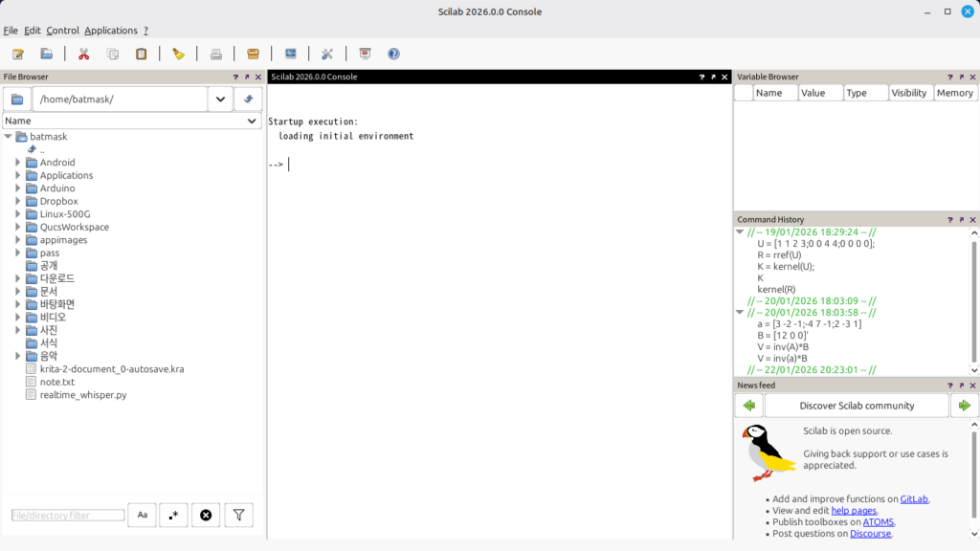Click the Cut scissors toolbar icon
The width and height of the screenshot is (980, 551).
[83, 54]
